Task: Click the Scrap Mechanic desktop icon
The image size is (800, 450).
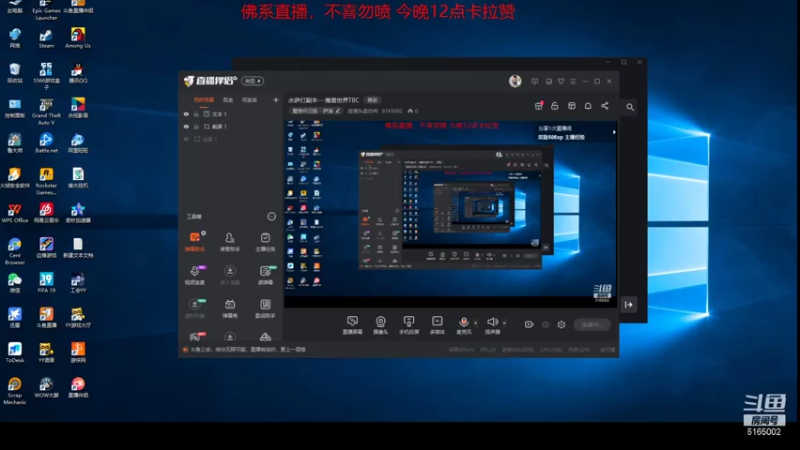Action: tap(15, 391)
